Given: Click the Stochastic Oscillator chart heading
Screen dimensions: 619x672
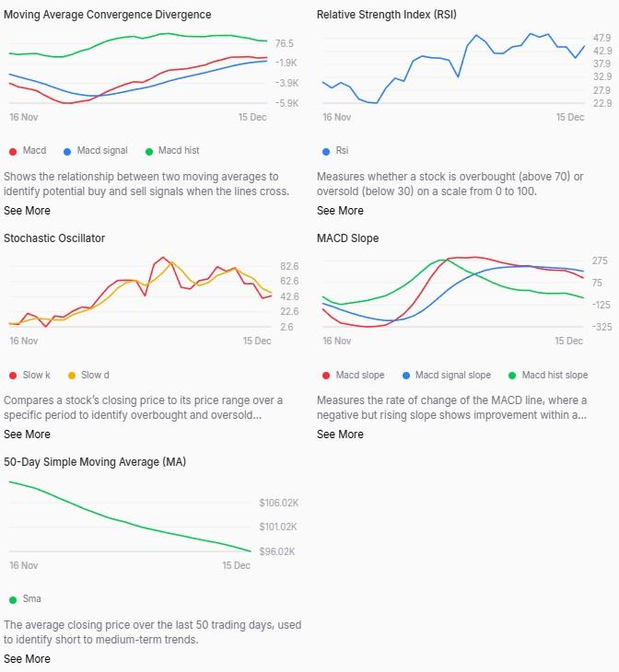Looking at the screenshot, I should pos(54,238).
